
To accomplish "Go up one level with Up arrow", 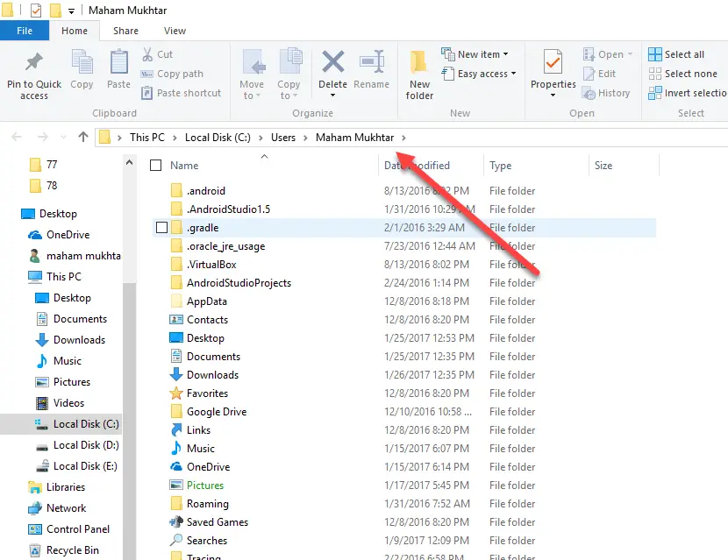I will coord(83,137).
